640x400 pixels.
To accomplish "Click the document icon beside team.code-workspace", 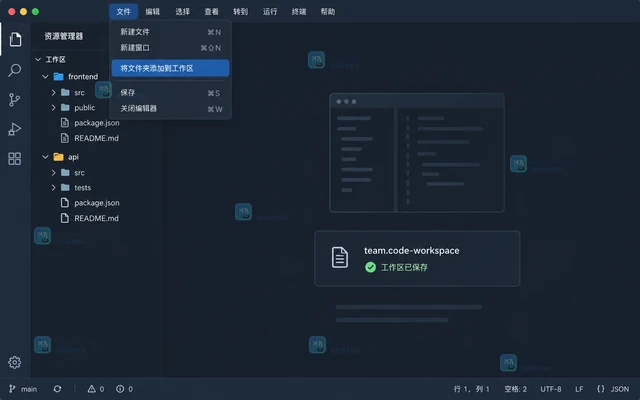I will pos(340,258).
